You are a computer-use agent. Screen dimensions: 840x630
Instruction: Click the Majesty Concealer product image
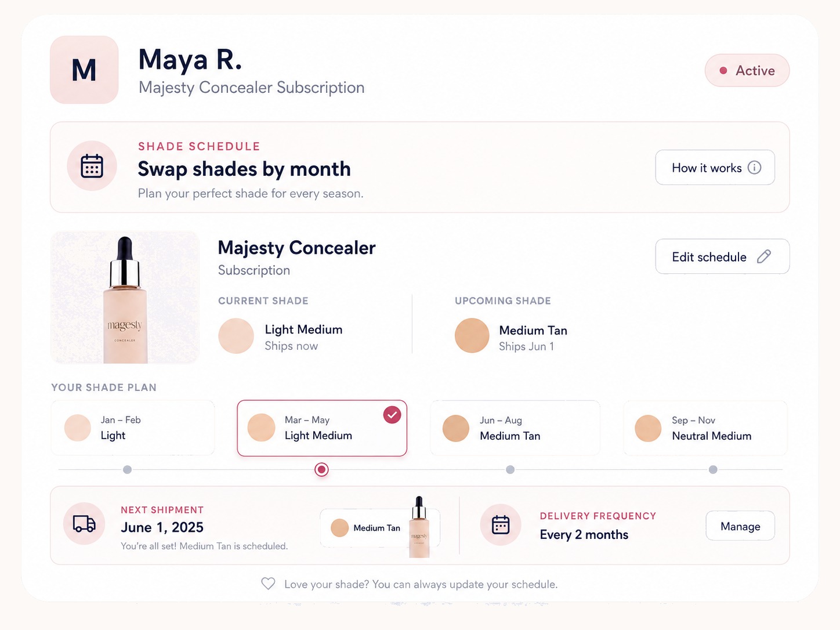(x=125, y=298)
